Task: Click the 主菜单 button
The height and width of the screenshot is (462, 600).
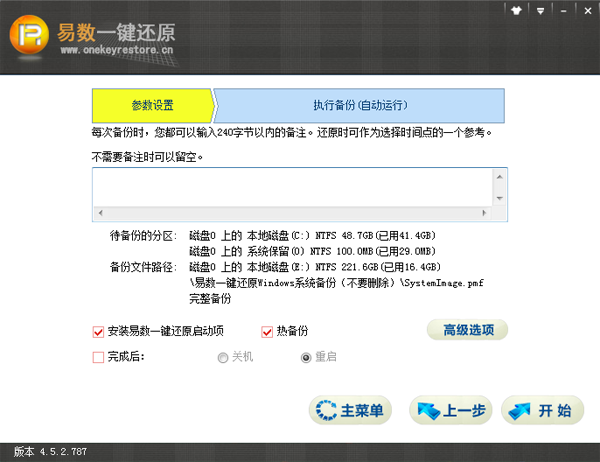Action: tap(350, 410)
